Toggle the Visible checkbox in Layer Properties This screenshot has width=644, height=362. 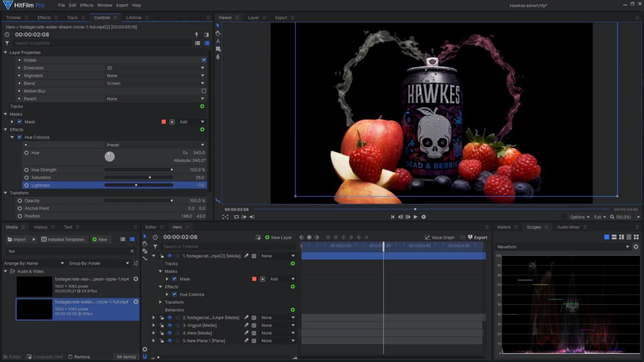point(204,60)
